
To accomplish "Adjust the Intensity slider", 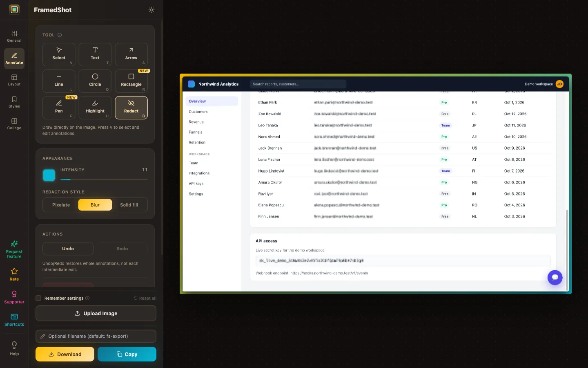I will click(x=104, y=180).
